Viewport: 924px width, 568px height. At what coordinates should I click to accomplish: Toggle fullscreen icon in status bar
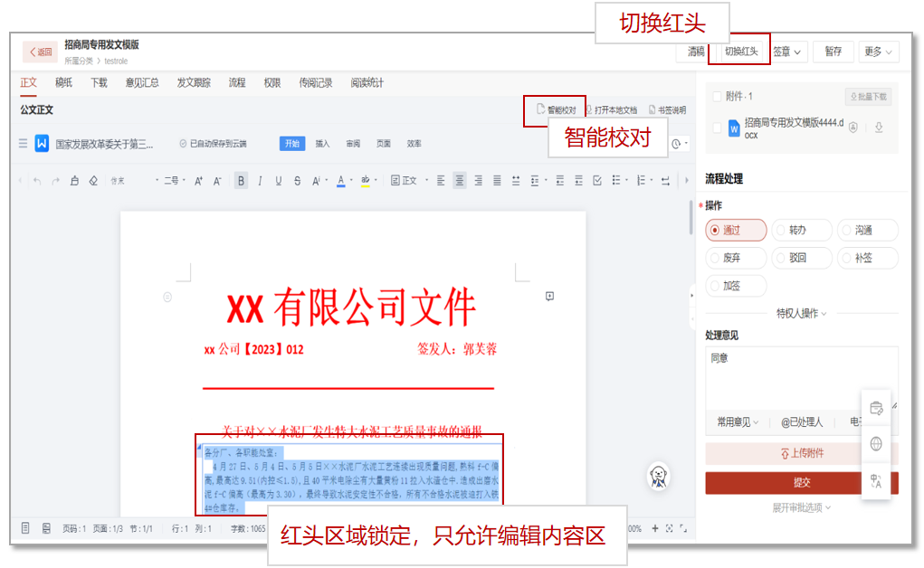[683, 528]
